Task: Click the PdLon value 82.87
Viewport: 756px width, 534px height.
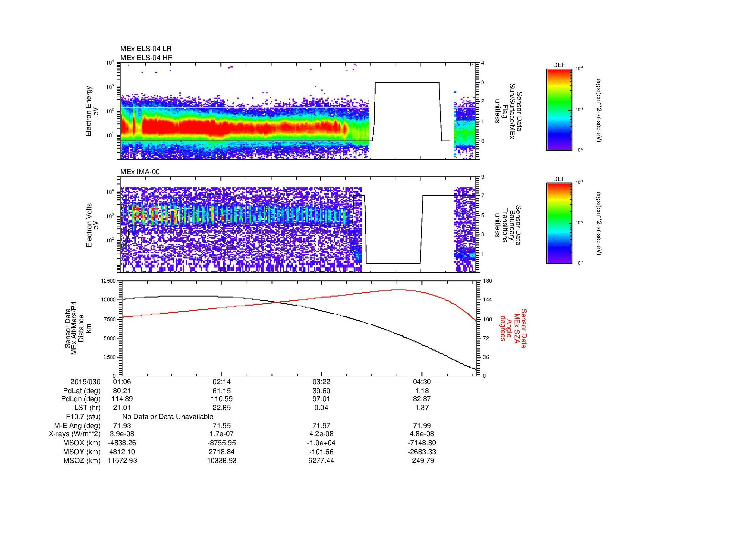Action: point(422,399)
